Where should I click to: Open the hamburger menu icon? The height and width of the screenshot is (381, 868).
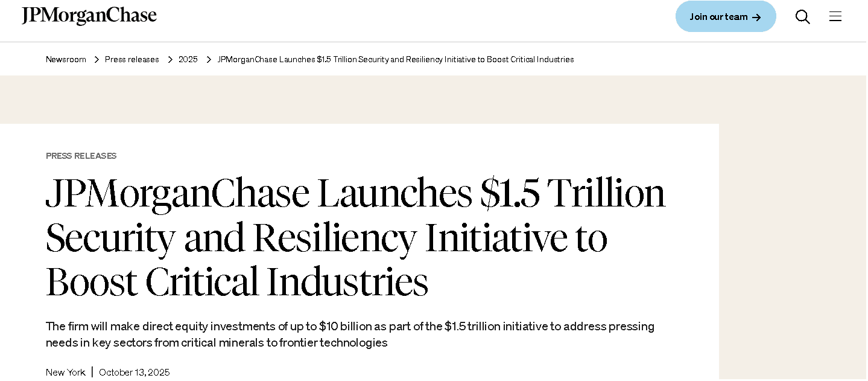tap(835, 17)
